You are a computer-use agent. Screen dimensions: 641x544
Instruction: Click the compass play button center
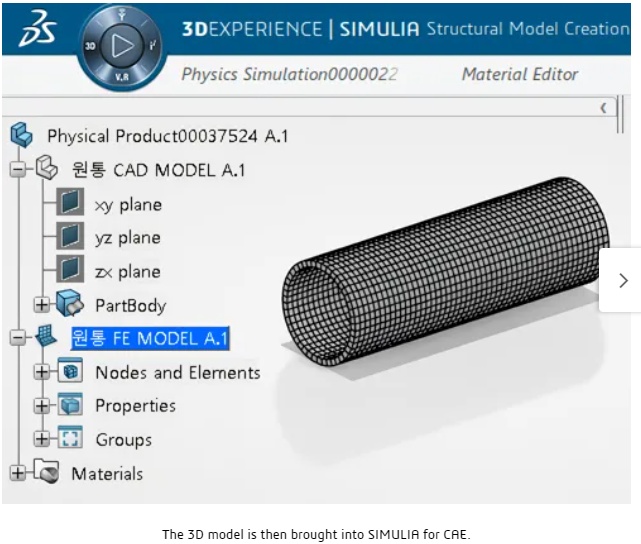[x=121, y=45]
